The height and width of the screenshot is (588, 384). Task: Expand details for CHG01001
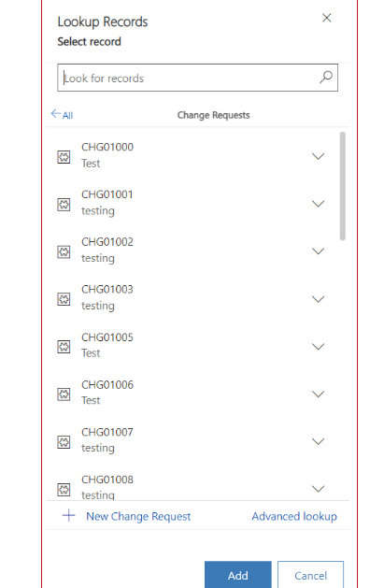(x=318, y=204)
